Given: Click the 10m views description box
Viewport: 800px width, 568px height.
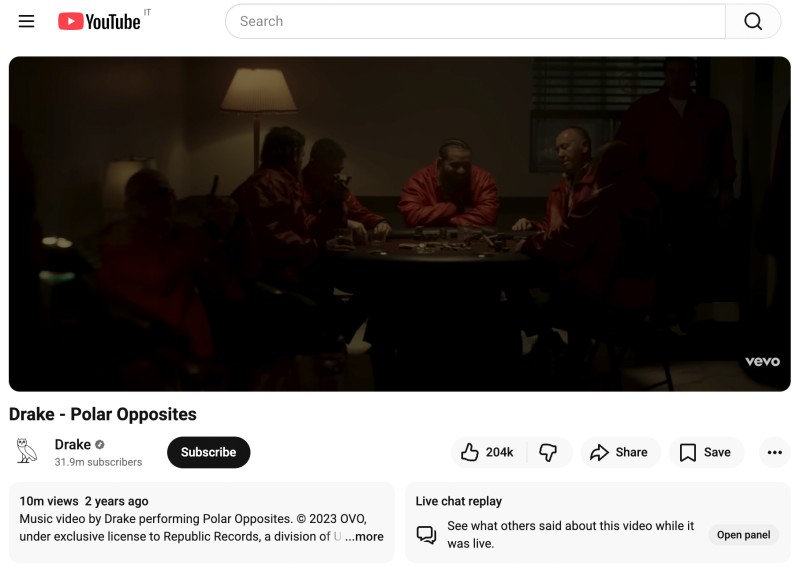Looking at the screenshot, I should [x=202, y=523].
